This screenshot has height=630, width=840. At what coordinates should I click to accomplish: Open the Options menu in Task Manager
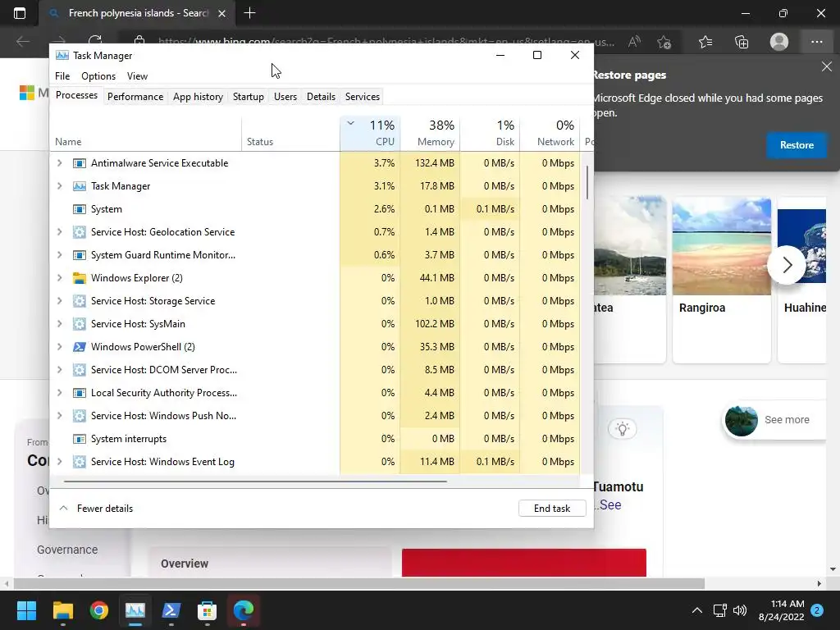tap(98, 76)
